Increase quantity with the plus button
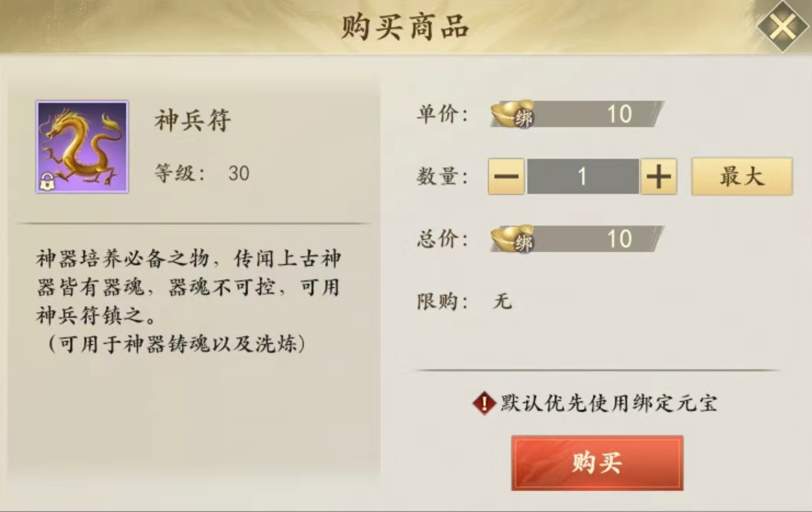Image resolution: width=812 pixels, height=512 pixels. point(659,177)
